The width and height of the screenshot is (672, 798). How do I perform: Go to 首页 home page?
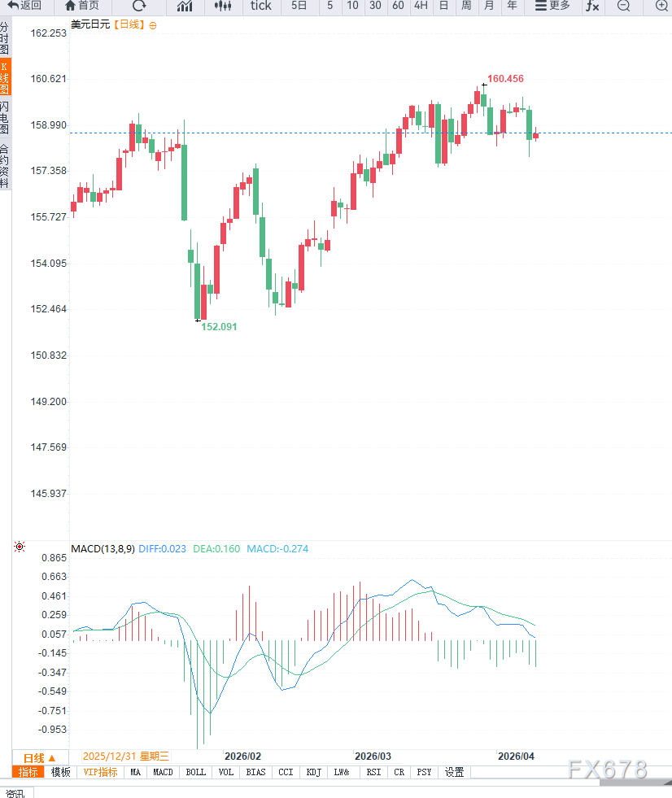pyautogui.click(x=82, y=6)
